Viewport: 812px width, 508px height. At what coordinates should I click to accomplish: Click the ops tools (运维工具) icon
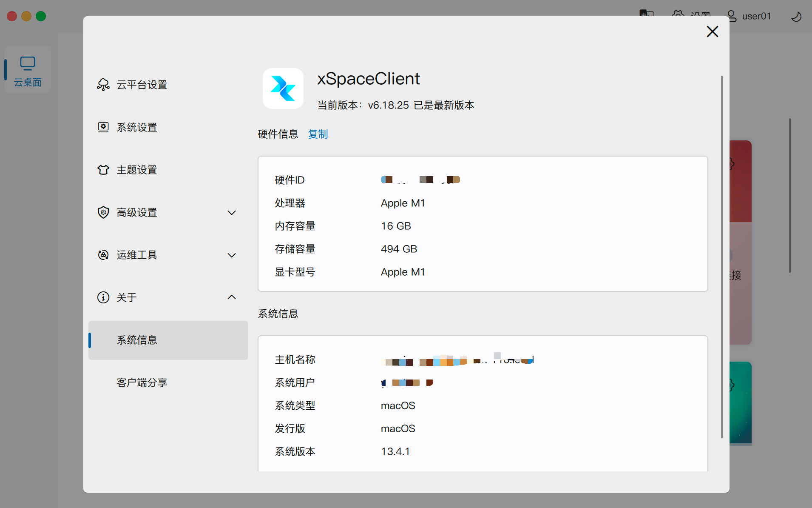103,255
